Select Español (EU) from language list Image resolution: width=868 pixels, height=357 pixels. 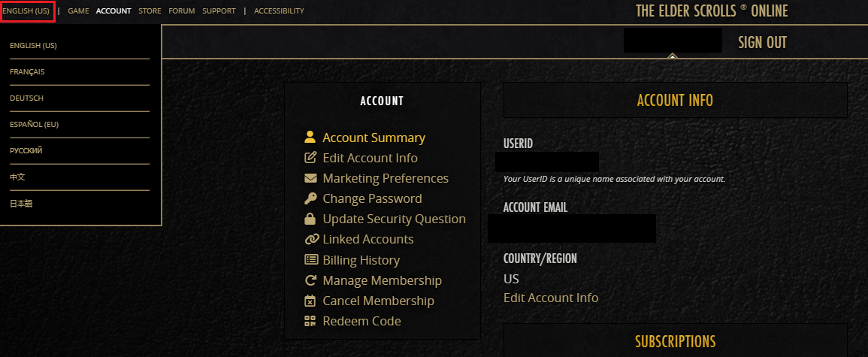pyautogui.click(x=35, y=125)
